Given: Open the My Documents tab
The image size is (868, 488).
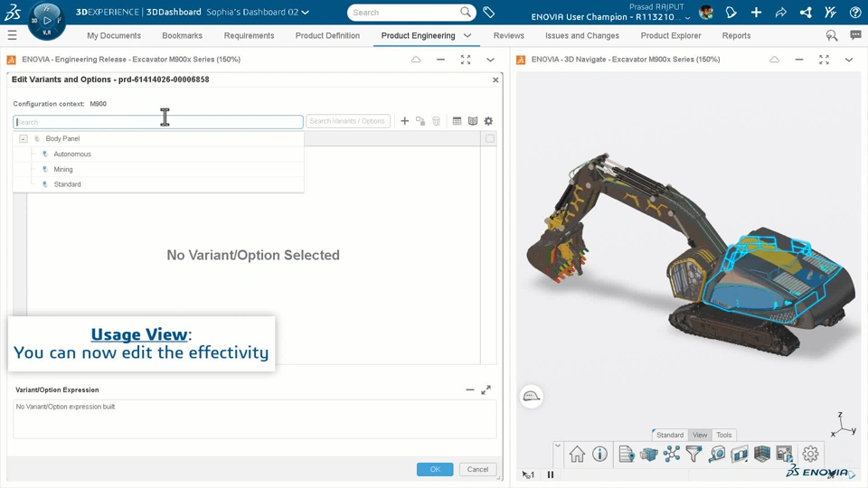Looking at the screenshot, I should [x=114, y=35].
